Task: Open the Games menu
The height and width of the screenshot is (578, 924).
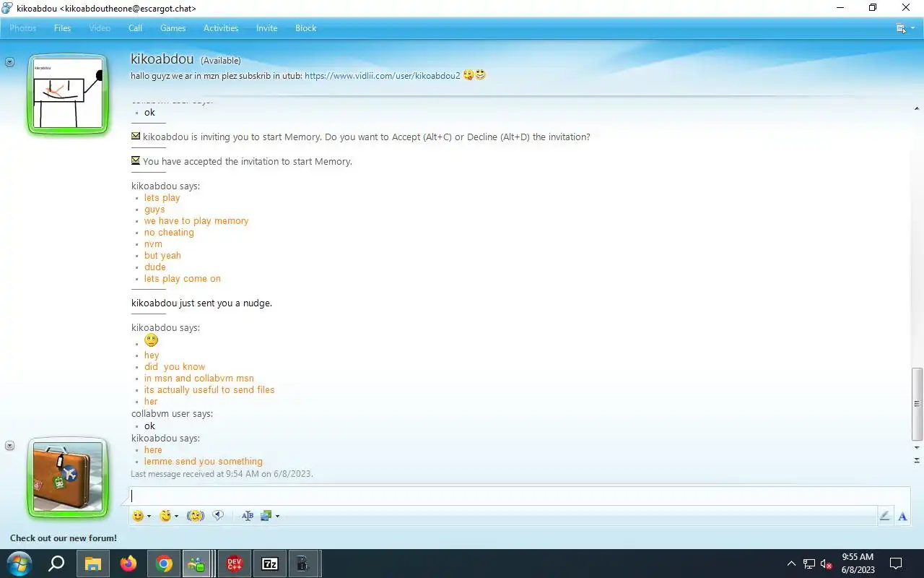Action: (x=173, y=28)
